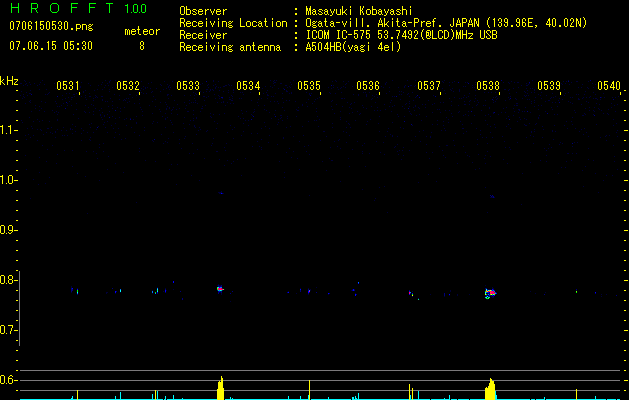Click the 'Receiving Location' label
Screen dimensions: 629x400
click(x=233, y=23)
